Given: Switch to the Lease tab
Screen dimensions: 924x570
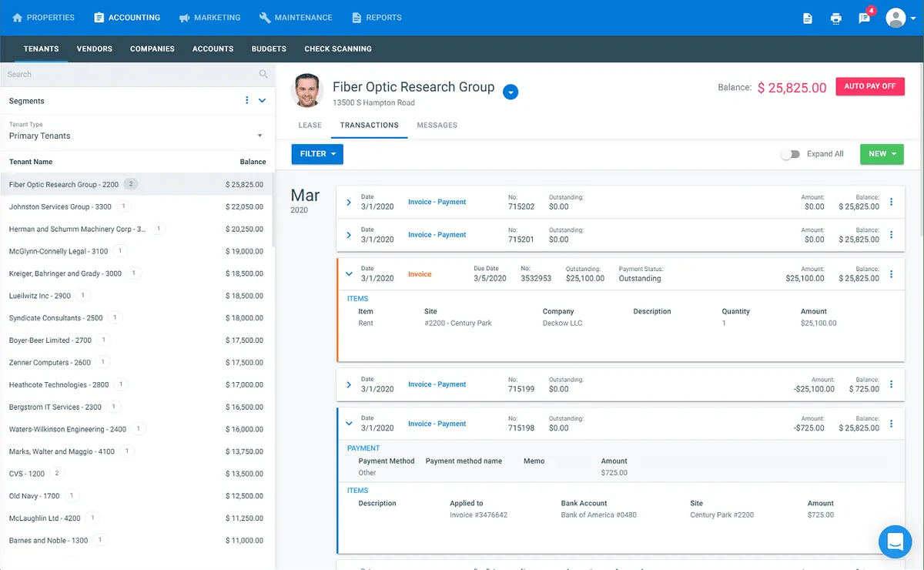Looking at the screenshot, I should pos(310,125).
